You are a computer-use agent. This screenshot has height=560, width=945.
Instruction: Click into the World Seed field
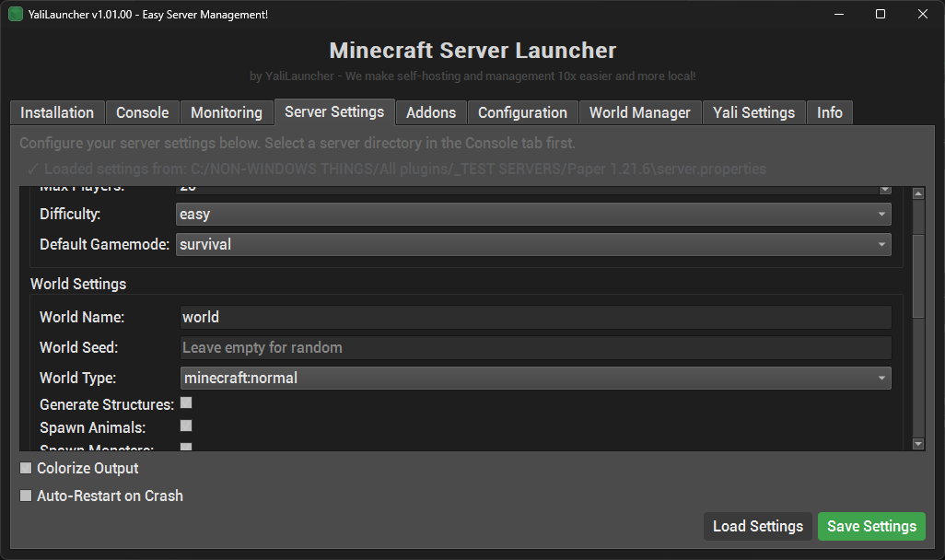536,347
